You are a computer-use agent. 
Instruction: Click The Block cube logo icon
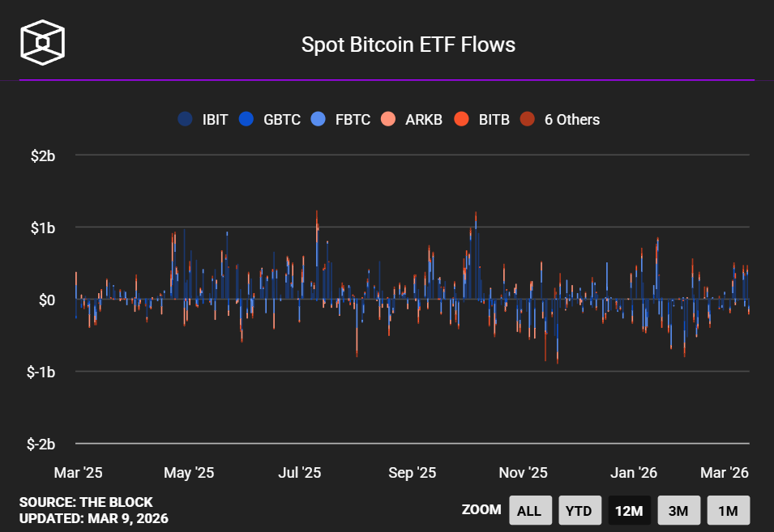tap(43, 41)
